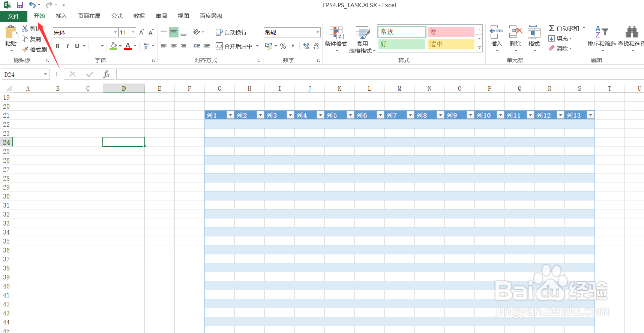Click the cell borders icon
Viewport: 644px width, 333px height.
coord(95,46)
